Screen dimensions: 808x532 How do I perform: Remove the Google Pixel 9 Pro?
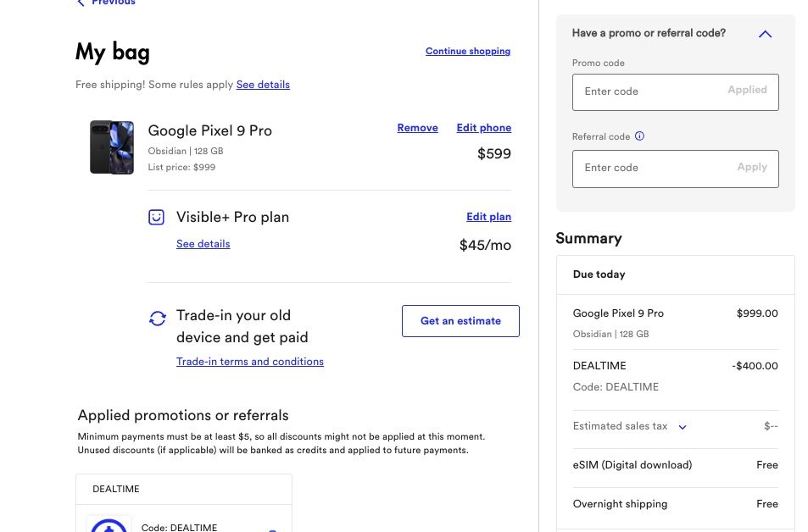417,128
